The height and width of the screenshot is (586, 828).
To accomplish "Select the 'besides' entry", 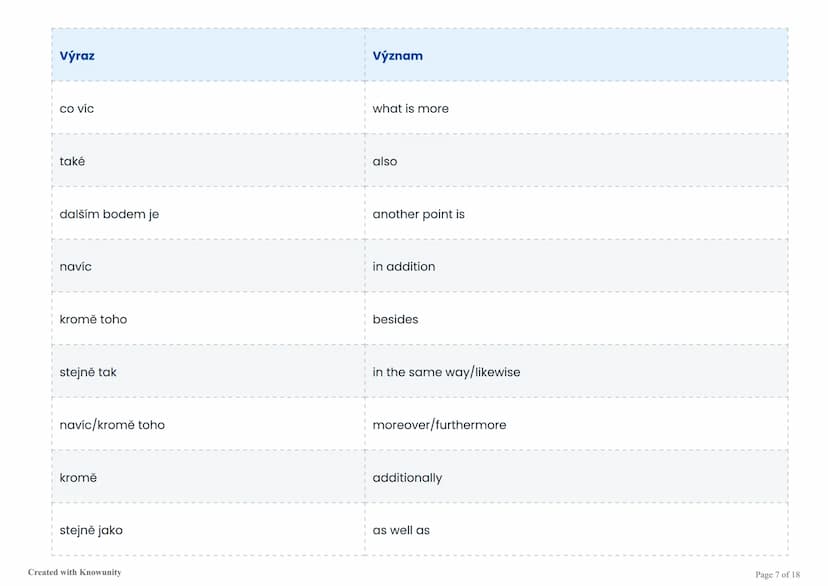I will pos(576,319).
